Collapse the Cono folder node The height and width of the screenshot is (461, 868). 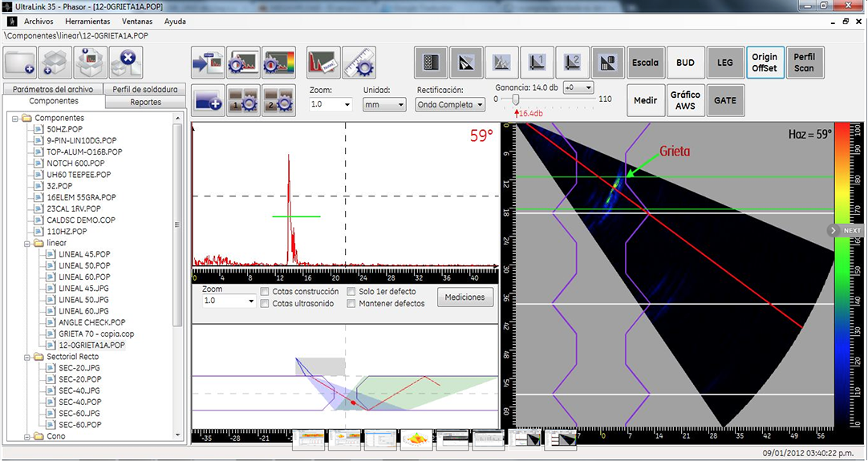[x=26, y=436]
